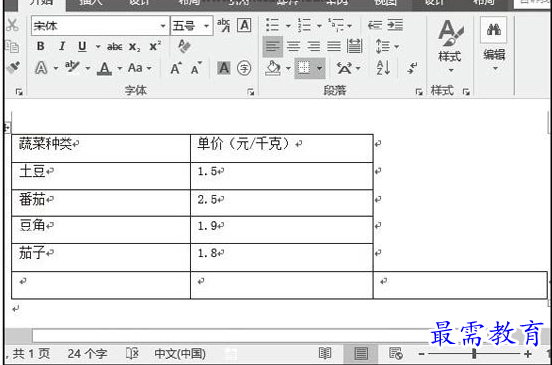Toggle strikethrough abc button

click(114, 46)
